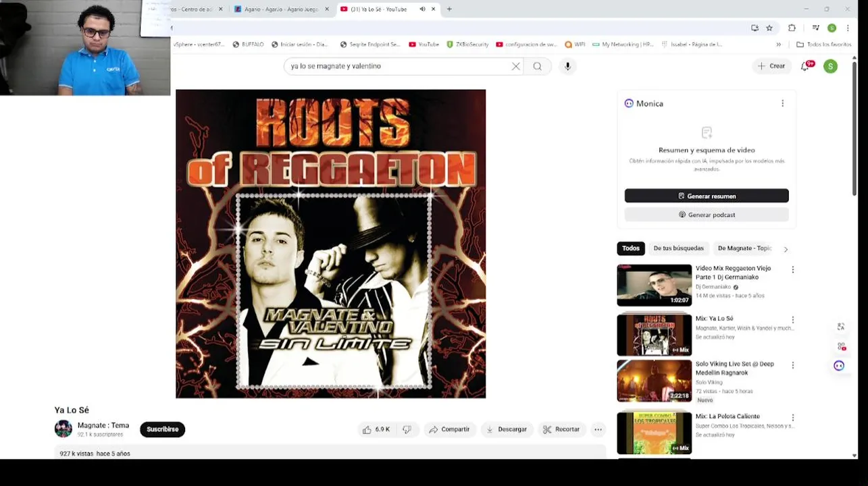Open menu for Video Mix Reggaeton Viejo
Screen dimensions: 868x486
(792, 269)
